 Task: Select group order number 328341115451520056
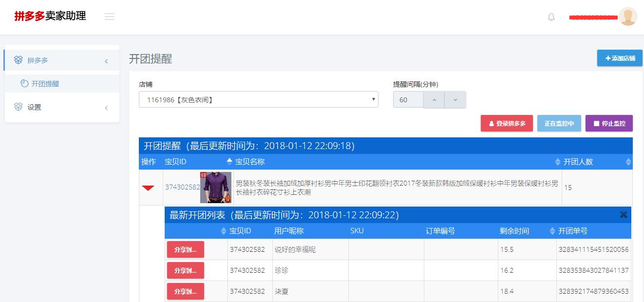pos(593,249)
